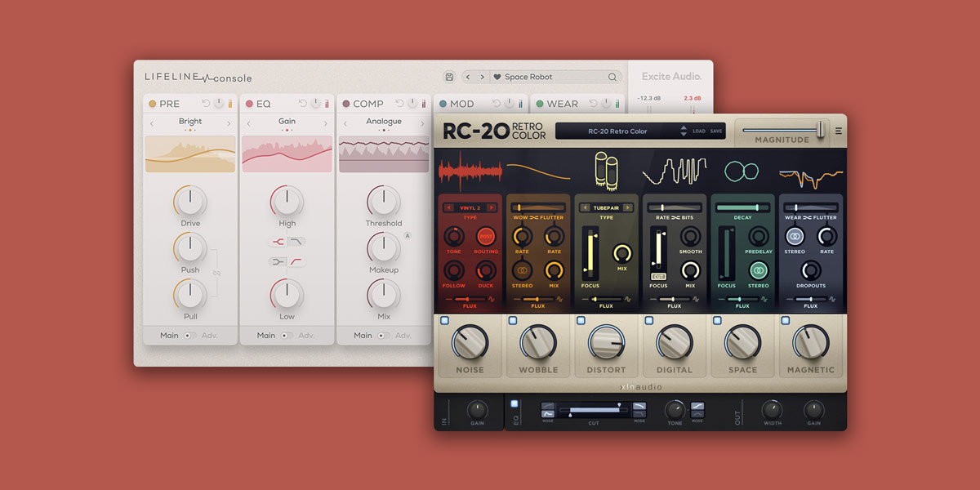Screen dimensions: 980x490
Task: Click the Magnetic FLUX wave icon
Action: coord(833,300)
